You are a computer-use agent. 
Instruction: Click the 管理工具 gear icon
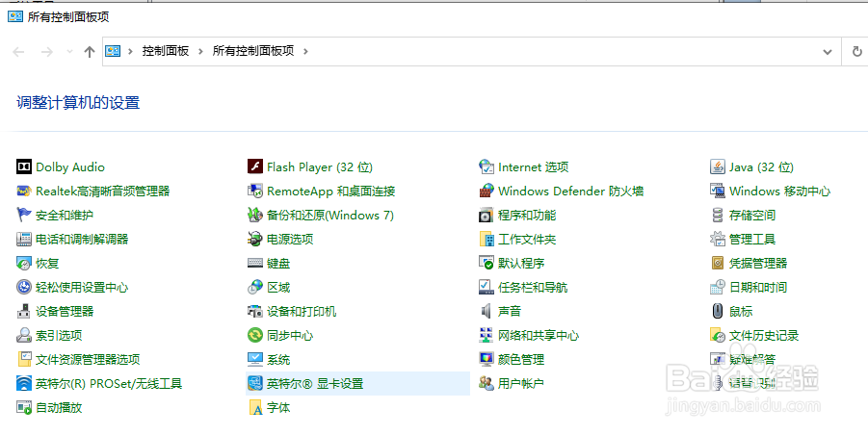pyautogui.click(x=718, y=239)
